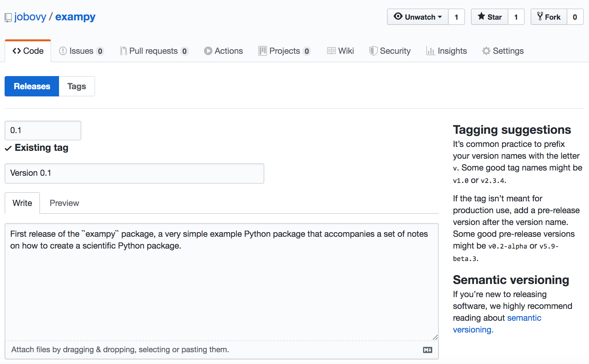Click the Tagging suggestions heading
The image size is (589, 364).
click(512, 130)
